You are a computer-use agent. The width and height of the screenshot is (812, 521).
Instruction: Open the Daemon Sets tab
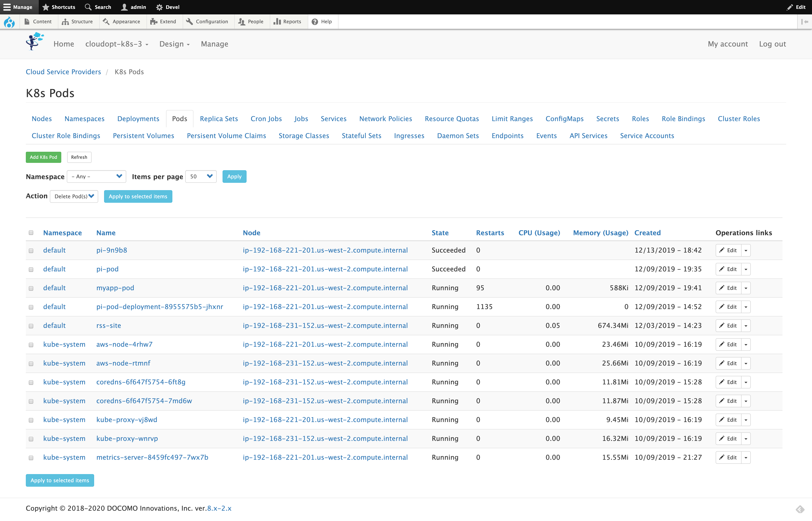point(457,136)
